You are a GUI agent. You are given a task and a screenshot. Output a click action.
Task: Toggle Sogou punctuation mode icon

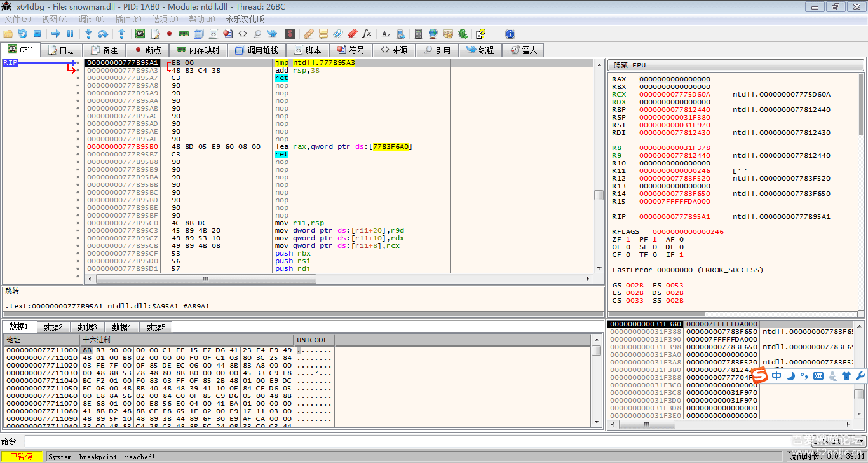(x=804, y=377)
